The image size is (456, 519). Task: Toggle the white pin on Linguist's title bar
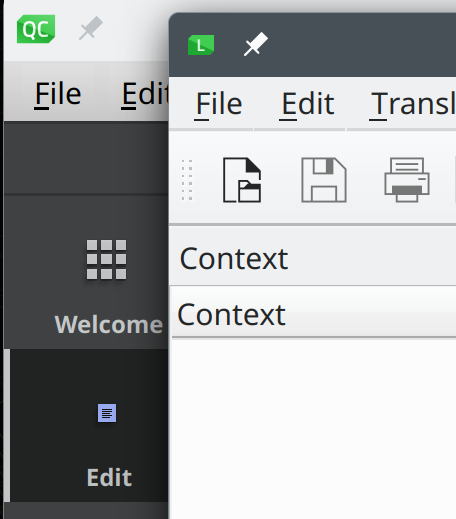pos(256,44)
